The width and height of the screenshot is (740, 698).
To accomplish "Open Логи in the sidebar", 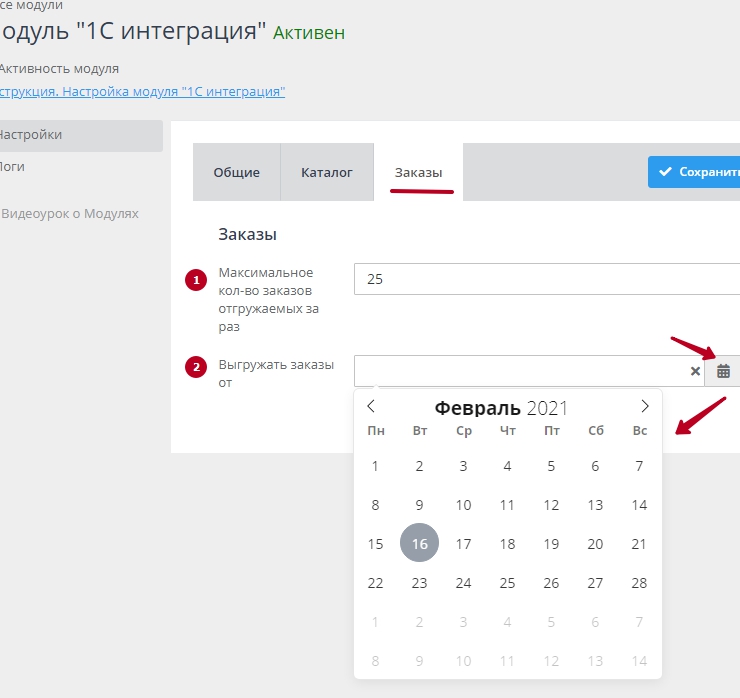I will [x=14, y=167].
